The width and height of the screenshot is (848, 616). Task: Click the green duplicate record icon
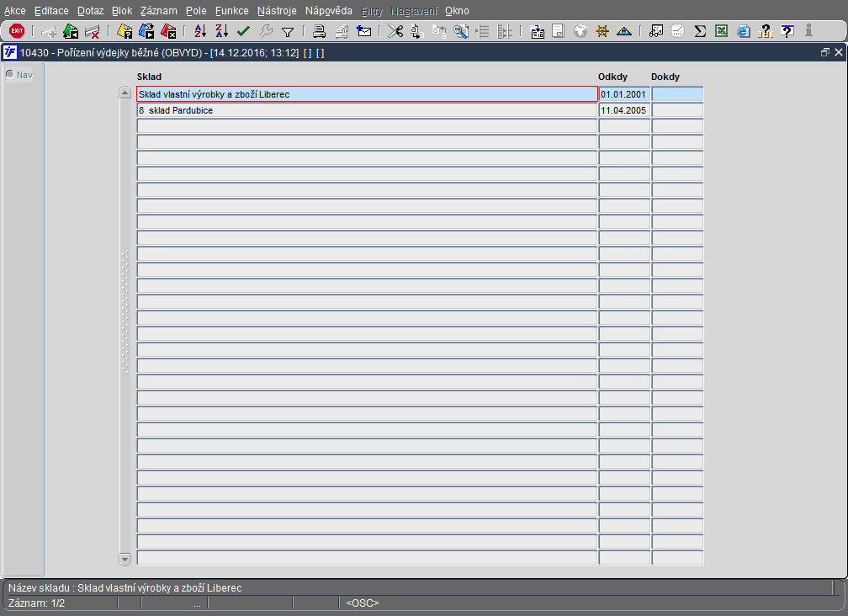coord(71,31)
